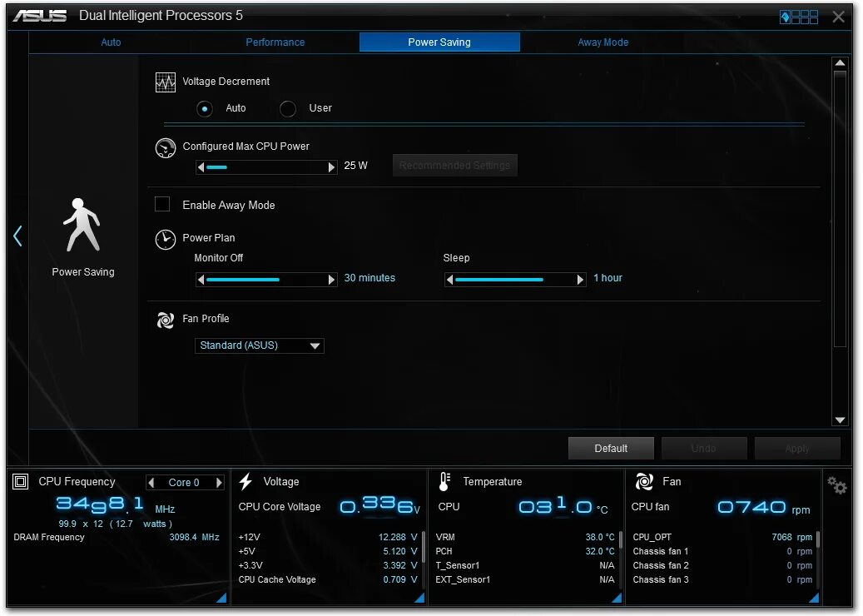
Task: Click the PCH temperature 32.0 °C
Action: tap(600, 552)
